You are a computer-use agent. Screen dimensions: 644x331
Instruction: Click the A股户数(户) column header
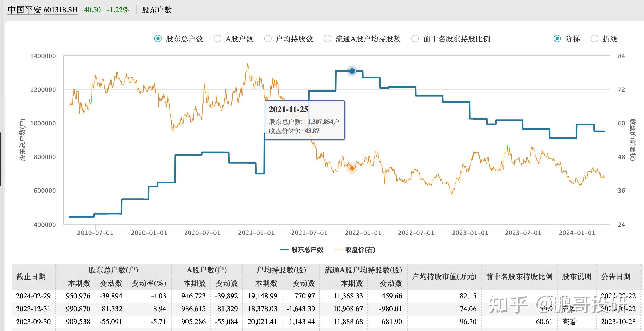click(x=207, y=270)
